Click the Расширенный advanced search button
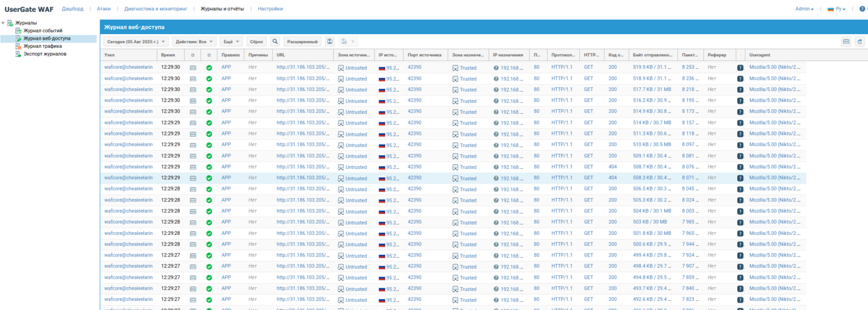868x310 pixels. (302, 42)
